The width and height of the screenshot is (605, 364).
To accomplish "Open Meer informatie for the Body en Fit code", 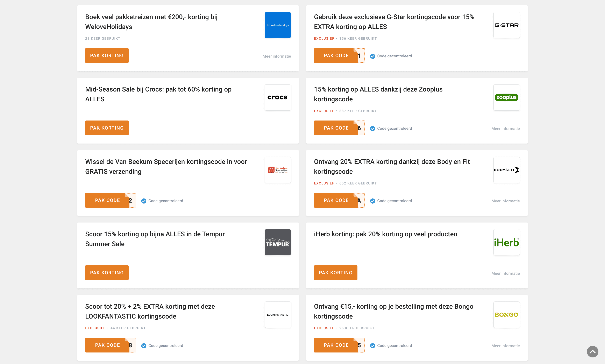I will (505, 201).
